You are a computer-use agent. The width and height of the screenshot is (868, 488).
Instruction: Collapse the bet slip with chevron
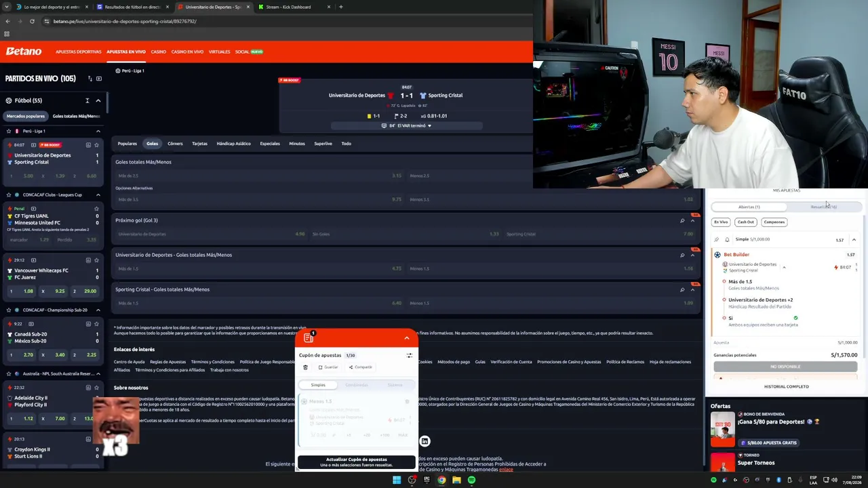407,338
